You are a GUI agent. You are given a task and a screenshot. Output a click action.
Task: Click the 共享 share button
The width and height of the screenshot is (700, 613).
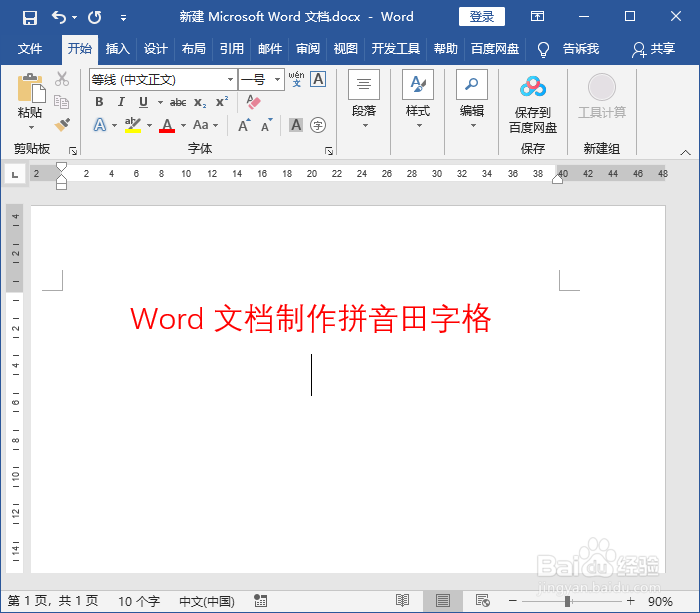point(654,49)
